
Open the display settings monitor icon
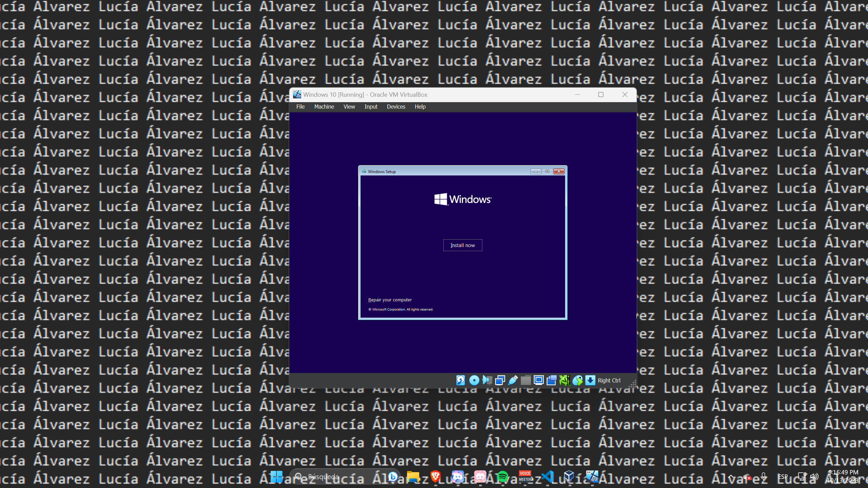click(539, 380)
